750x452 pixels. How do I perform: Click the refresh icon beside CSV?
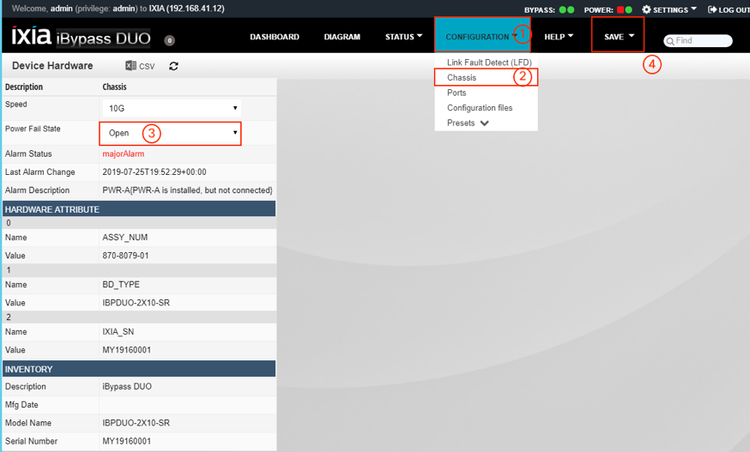point(174,66)
